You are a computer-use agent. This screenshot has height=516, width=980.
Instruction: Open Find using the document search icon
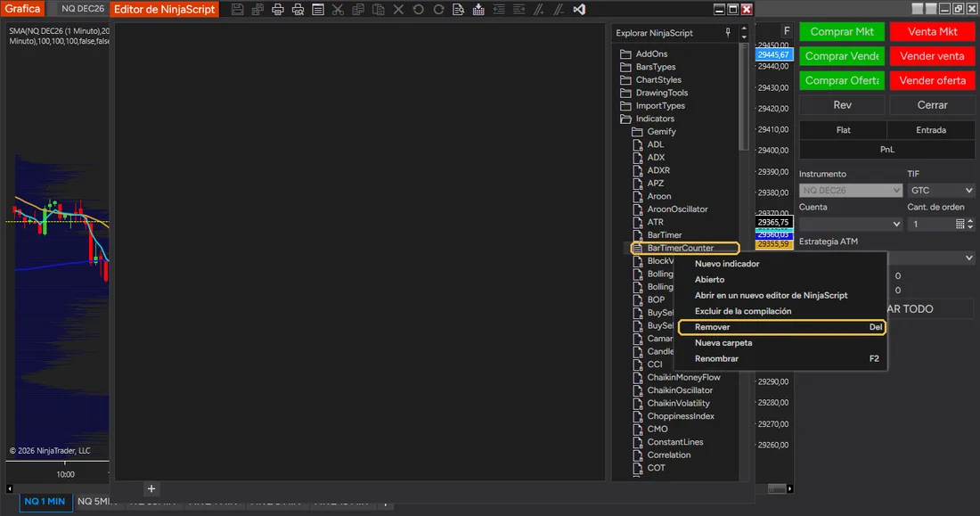pyautogui.click(x=458, y=10)
